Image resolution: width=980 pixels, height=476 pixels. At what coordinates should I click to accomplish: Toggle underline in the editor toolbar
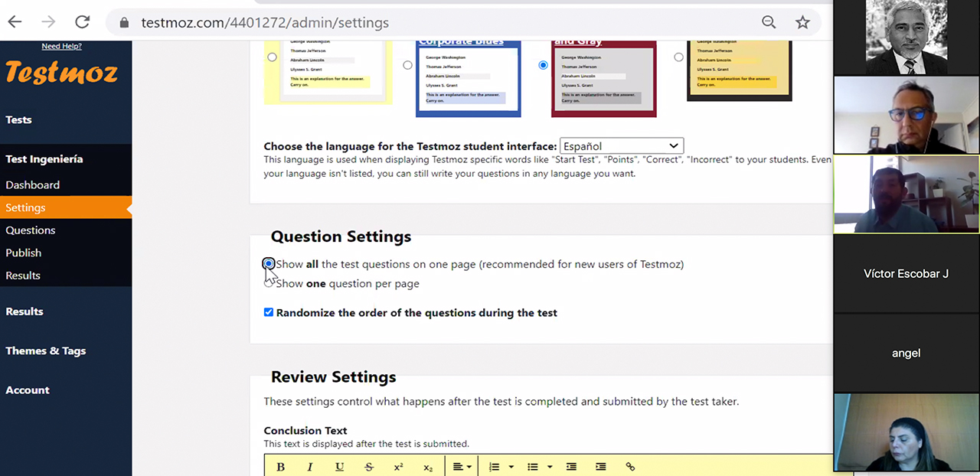[x=339, y=467]
